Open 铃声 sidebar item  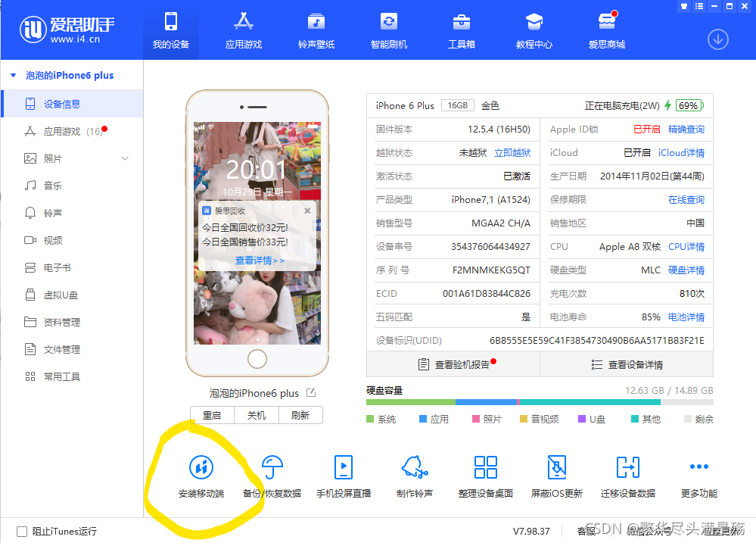73,213
